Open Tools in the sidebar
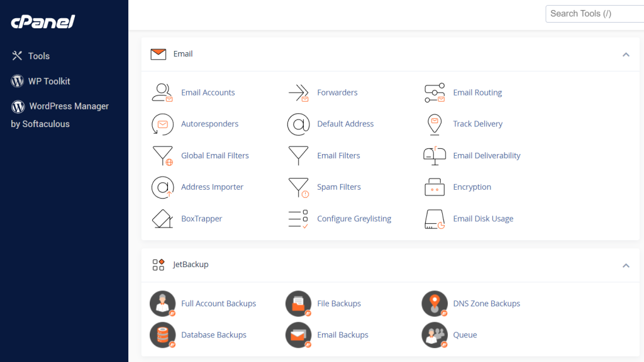Viewport: 644px width, 362px height. coord(31,56)
